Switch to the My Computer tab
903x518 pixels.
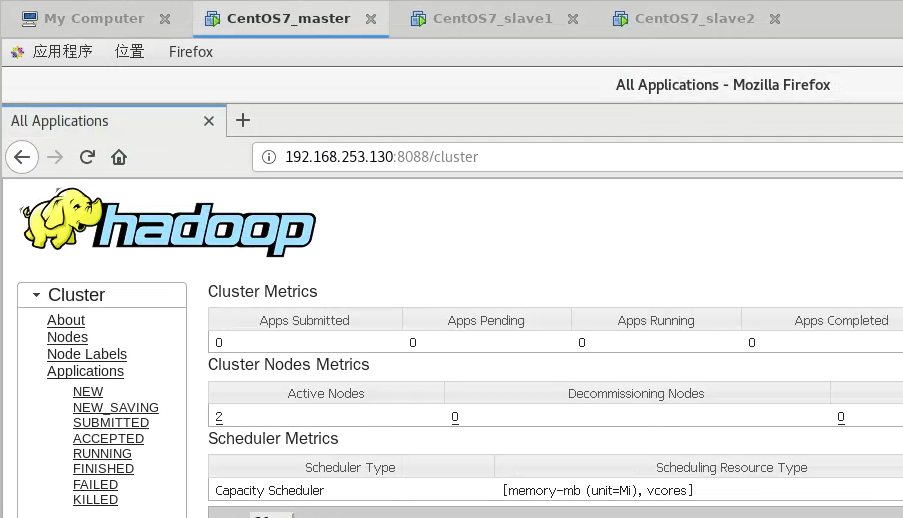(94, 18)
